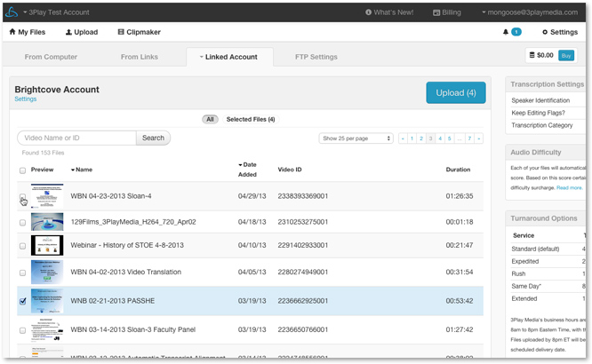Click the duration 00:53:42
The width and height of the screenshot is (592, 364).
[x=459, y=301]
